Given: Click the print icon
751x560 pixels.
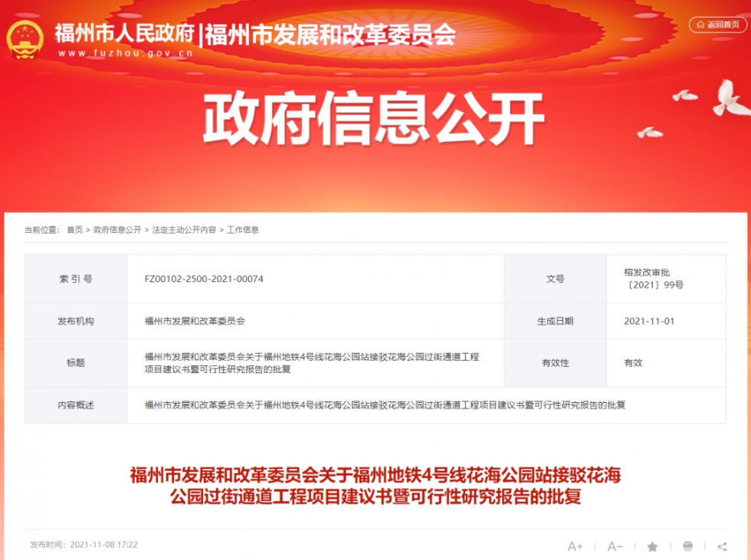Looking at the screenshot, I should click(x=688, y=546).
